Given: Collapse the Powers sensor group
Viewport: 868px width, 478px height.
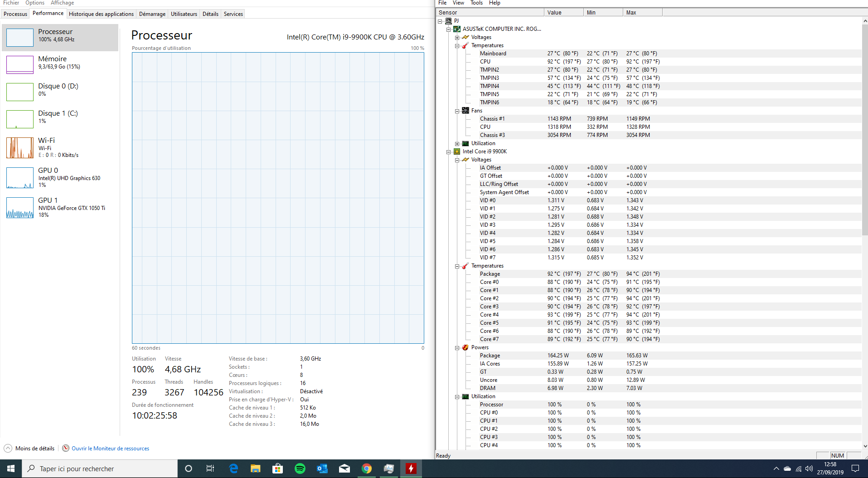Looking at the screenshot, I should [457, 348].
